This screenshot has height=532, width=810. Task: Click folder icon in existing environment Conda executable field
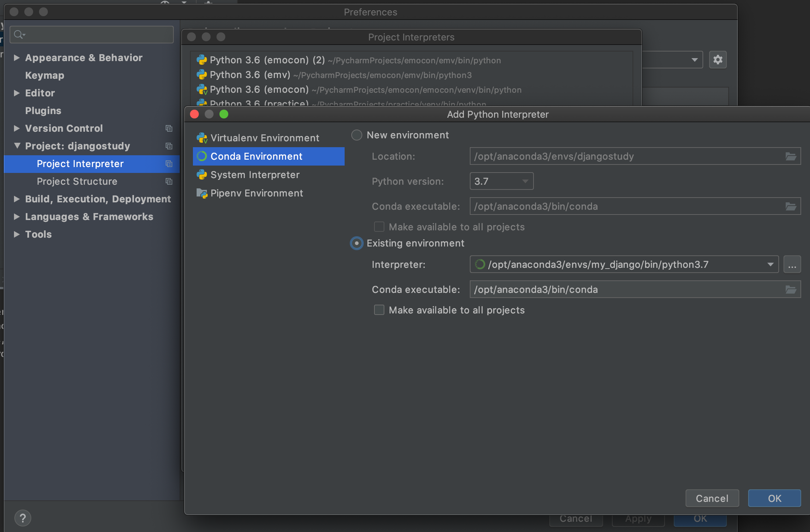pyautogui.click(x=790, y=290)
